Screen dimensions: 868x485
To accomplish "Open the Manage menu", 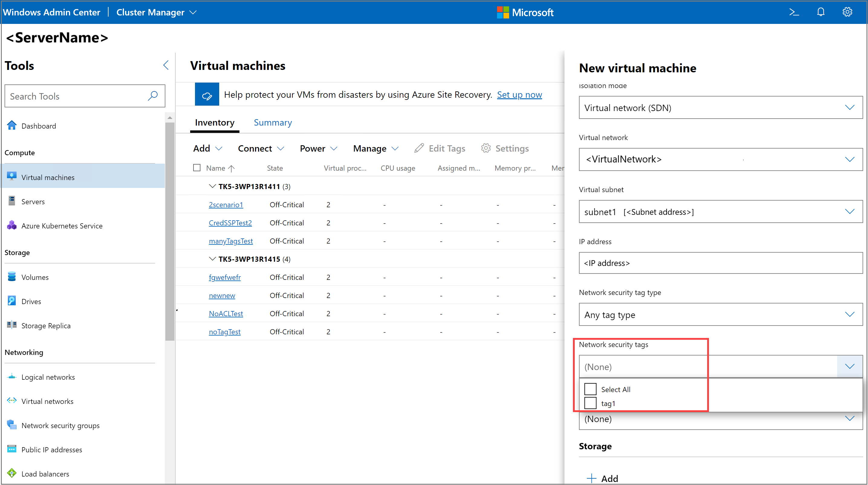I will pos(375,148).
